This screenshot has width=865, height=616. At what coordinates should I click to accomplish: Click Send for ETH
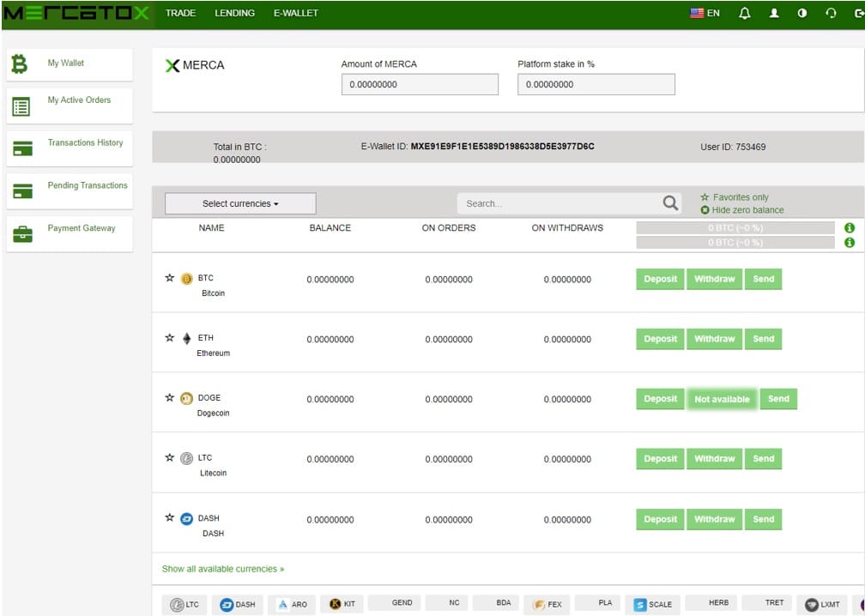click(x=764, y=339)
